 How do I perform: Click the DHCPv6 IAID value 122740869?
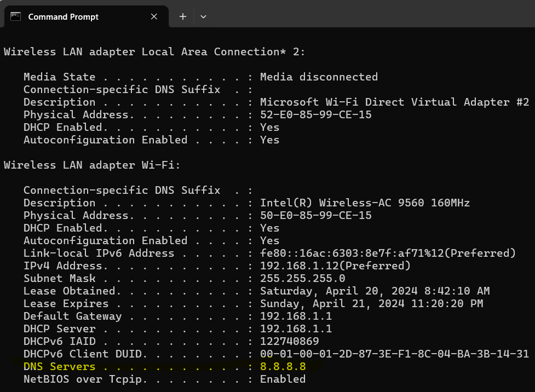tap(289, 342)
